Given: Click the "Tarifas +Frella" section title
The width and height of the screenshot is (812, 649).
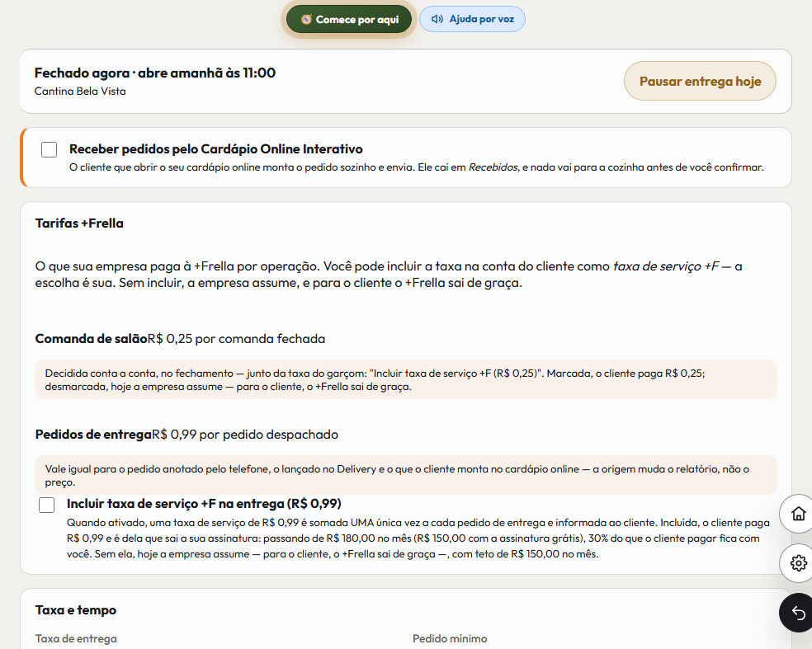Looking at the screenshot, I should 79,223.
